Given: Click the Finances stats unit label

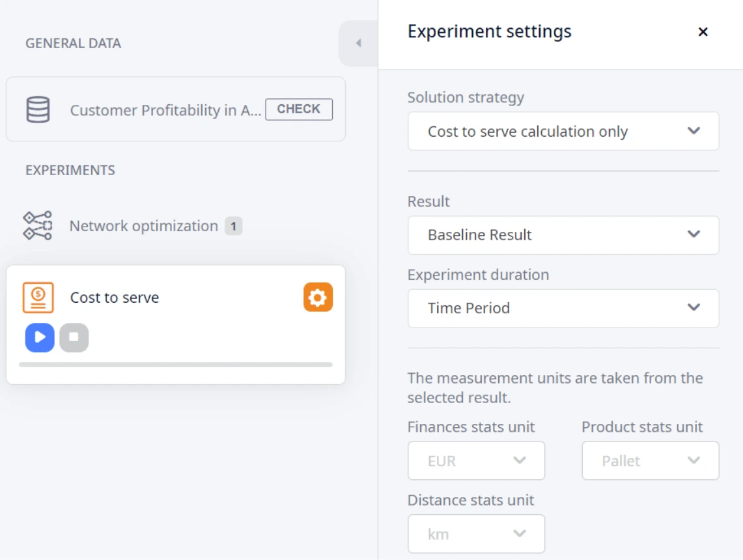Looking at the screenshot, I should coord(471,427).
